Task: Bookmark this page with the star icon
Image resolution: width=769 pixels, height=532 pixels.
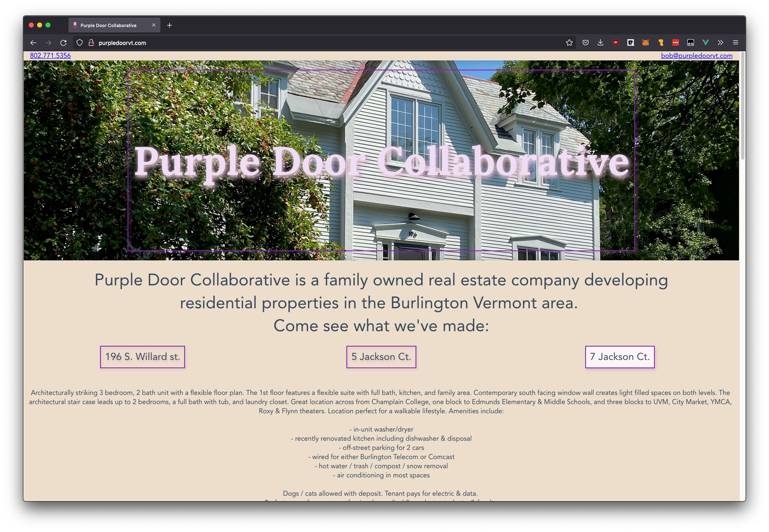Action: point(569,42)
